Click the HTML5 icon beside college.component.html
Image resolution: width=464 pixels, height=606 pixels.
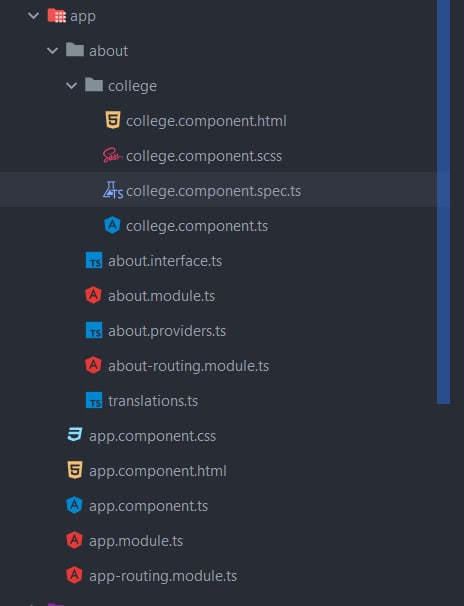click(113, 120)
